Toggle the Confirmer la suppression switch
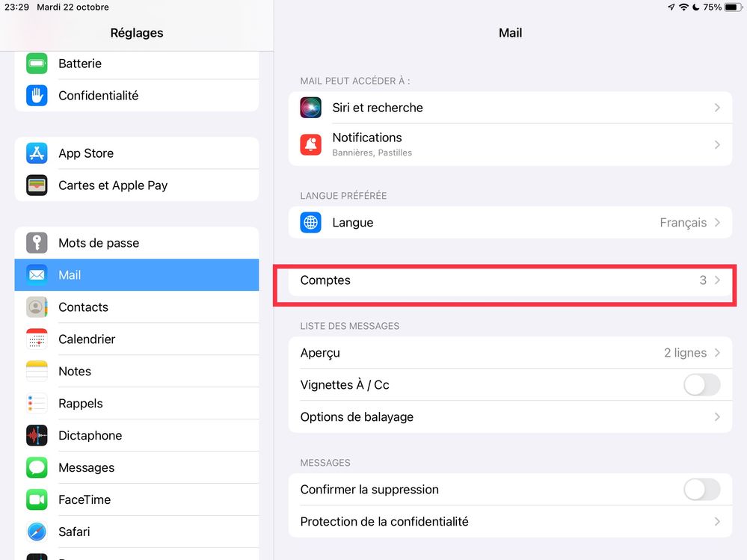 point(701,490)
